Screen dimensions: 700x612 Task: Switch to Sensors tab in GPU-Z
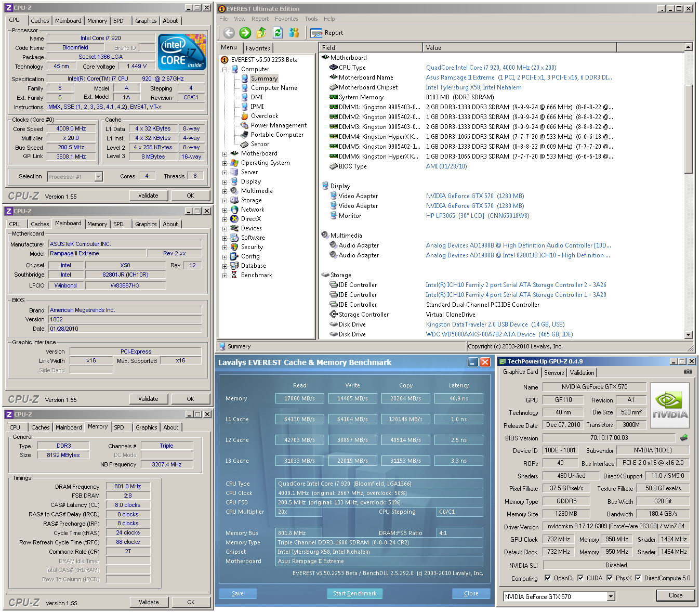[x=554, y=373]
